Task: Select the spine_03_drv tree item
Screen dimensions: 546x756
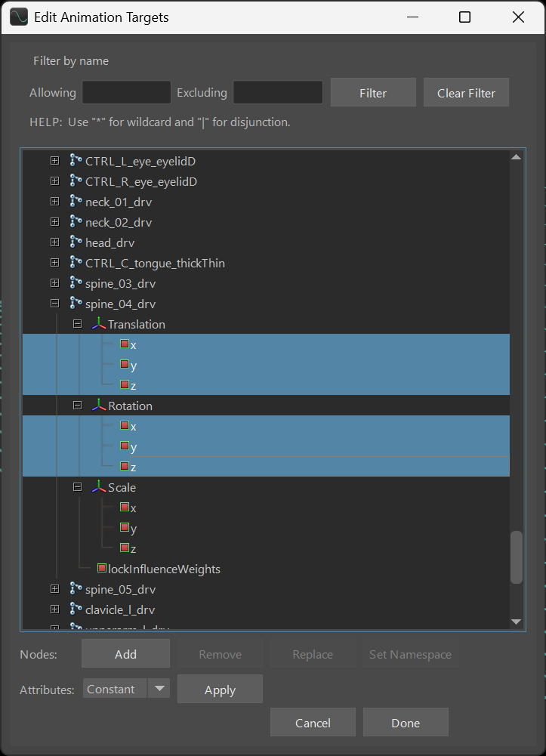Action: pyautogui.click(x=121, y=283)
